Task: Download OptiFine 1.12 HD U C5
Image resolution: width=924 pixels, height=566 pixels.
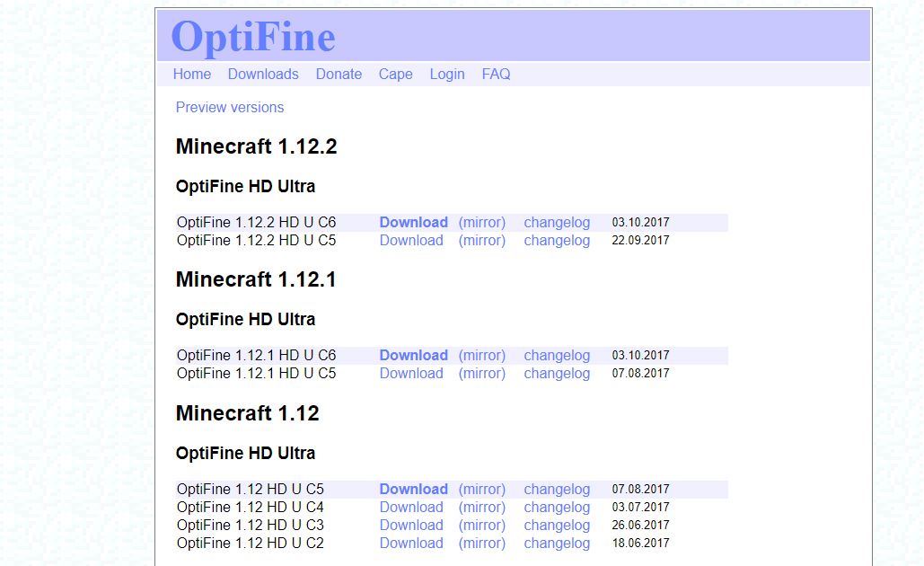Action: 414,490
